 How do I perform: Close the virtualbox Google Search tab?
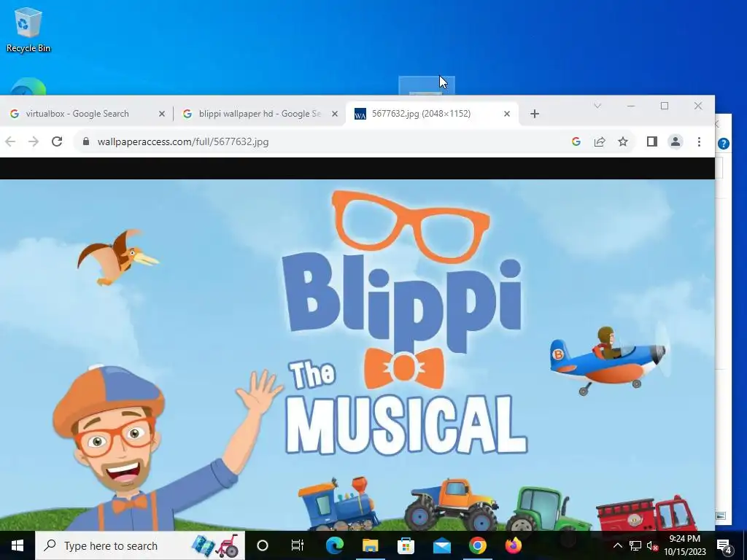pos(161,114)
